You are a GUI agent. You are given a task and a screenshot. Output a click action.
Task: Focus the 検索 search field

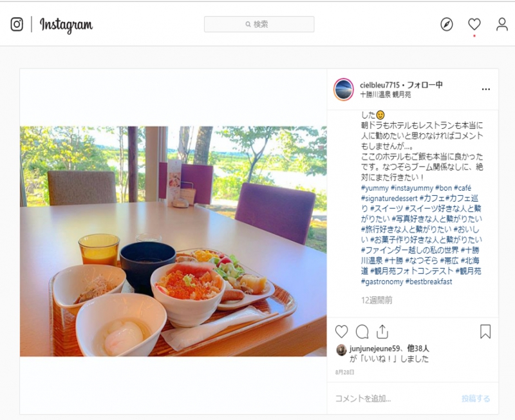pos(259,24)
